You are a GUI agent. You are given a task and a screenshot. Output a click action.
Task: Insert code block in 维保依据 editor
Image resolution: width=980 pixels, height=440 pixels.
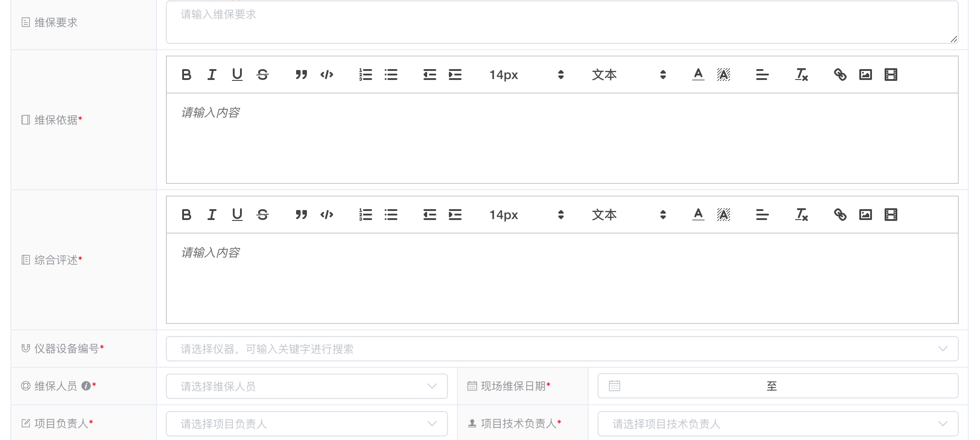[326, 75]
